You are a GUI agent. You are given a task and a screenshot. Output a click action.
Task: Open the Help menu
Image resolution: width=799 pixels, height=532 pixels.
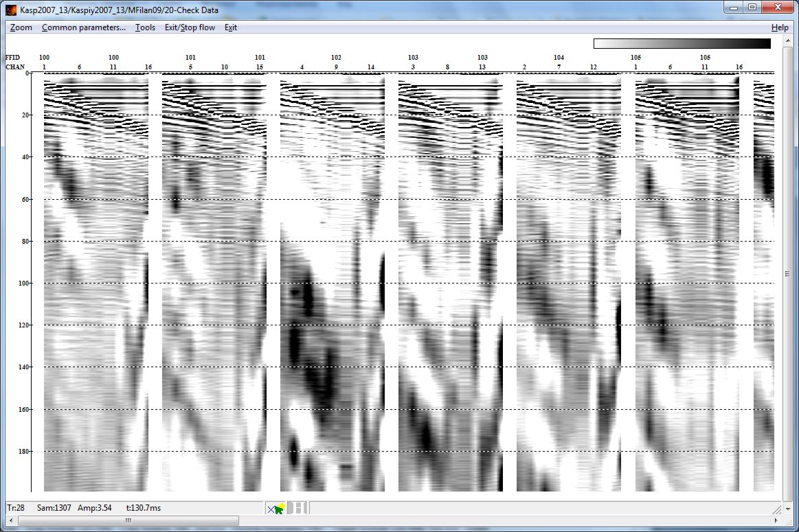click(780, 27)
